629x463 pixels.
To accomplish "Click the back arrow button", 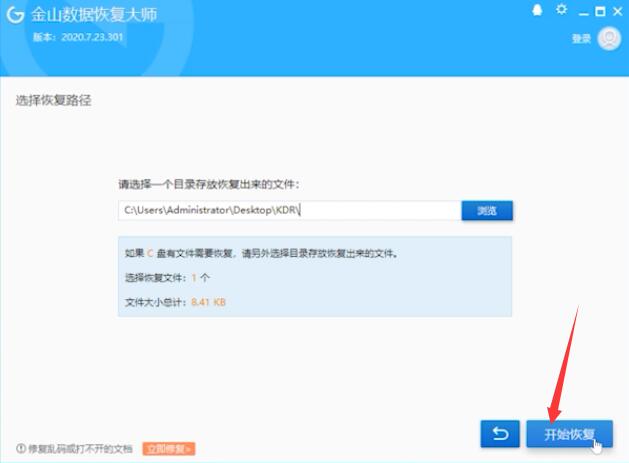I will point(500,434).
